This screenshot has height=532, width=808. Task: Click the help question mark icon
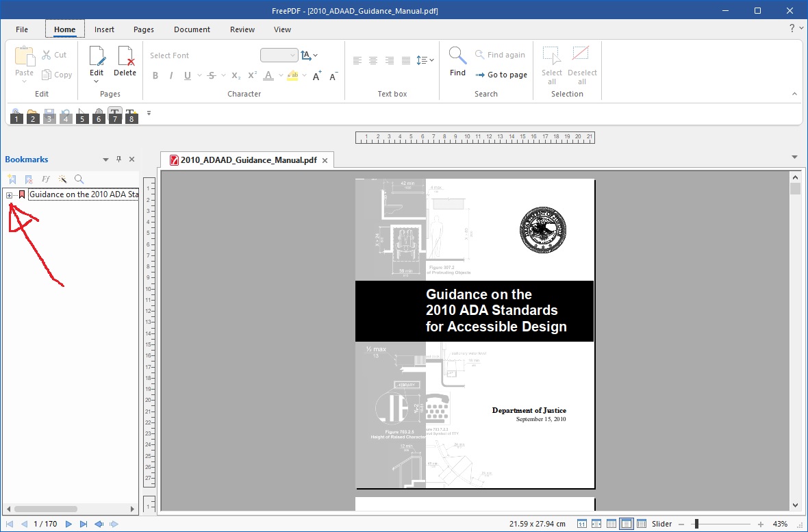point(792,28)
